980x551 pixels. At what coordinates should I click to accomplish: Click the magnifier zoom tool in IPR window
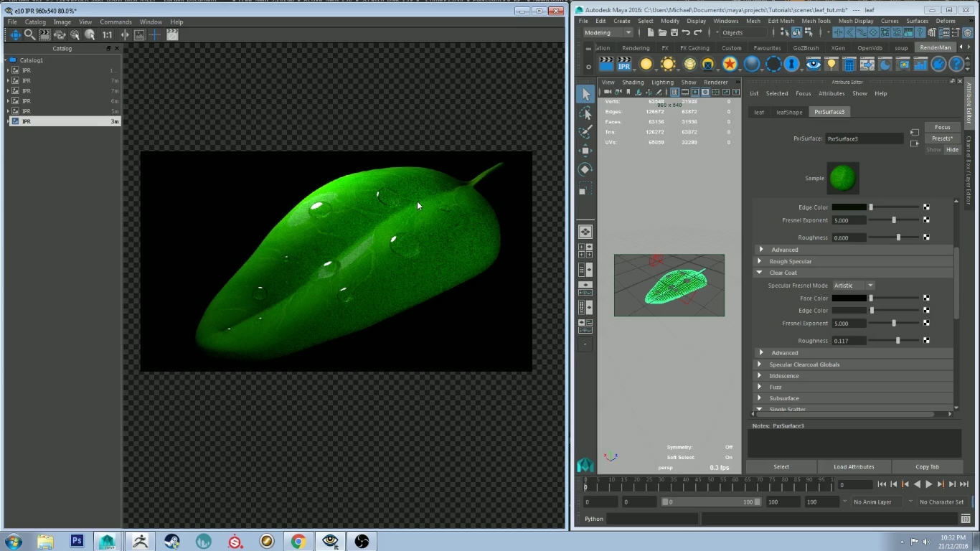click(30, 34)
